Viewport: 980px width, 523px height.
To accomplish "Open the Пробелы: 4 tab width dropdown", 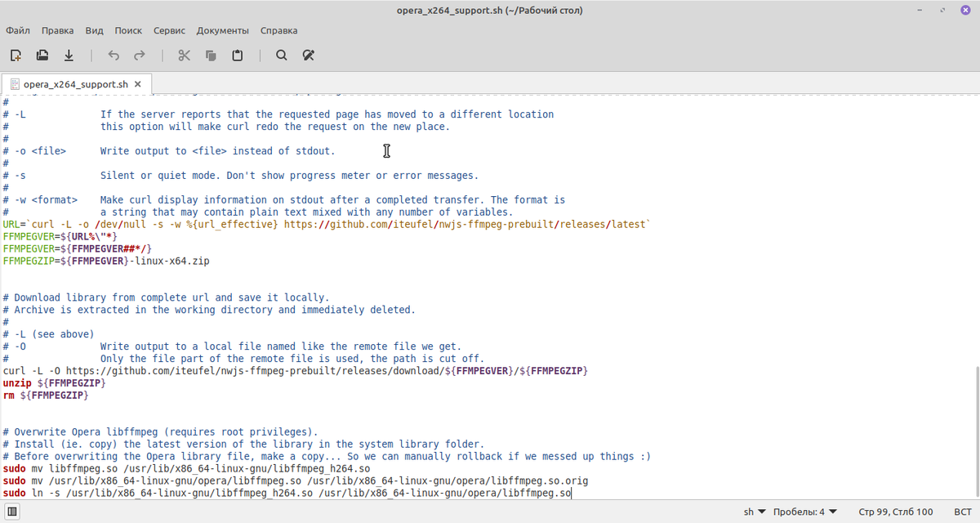I will 807,512.
